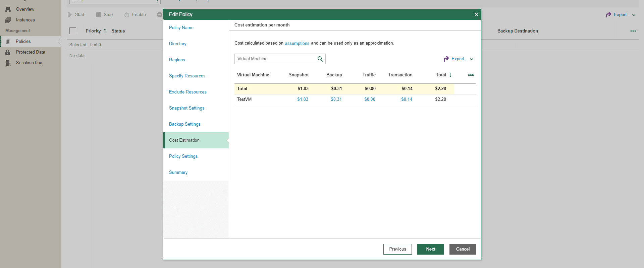
Task: Go to Exclude Resources step
Action: [x=187, y=92]
